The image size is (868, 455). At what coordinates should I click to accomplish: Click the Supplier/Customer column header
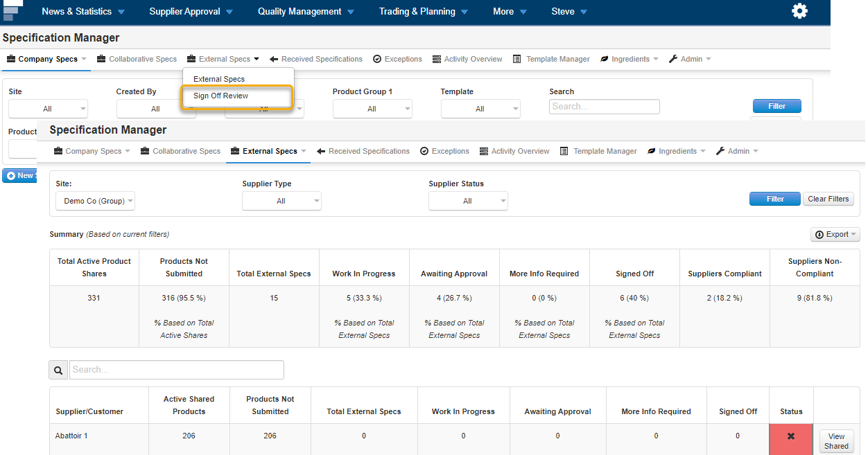[89, 411]
